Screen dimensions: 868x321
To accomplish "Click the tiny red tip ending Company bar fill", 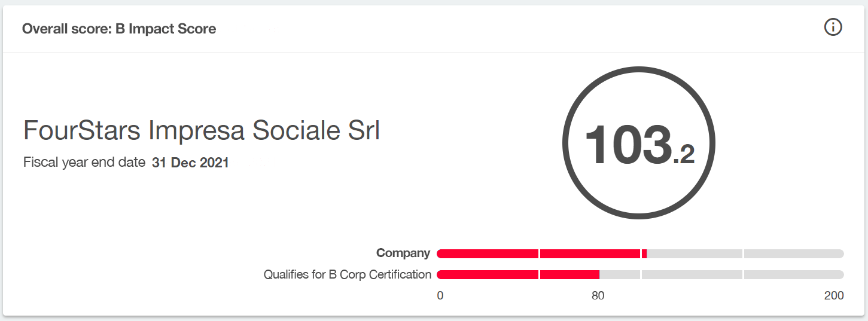I will click(644, 253).
